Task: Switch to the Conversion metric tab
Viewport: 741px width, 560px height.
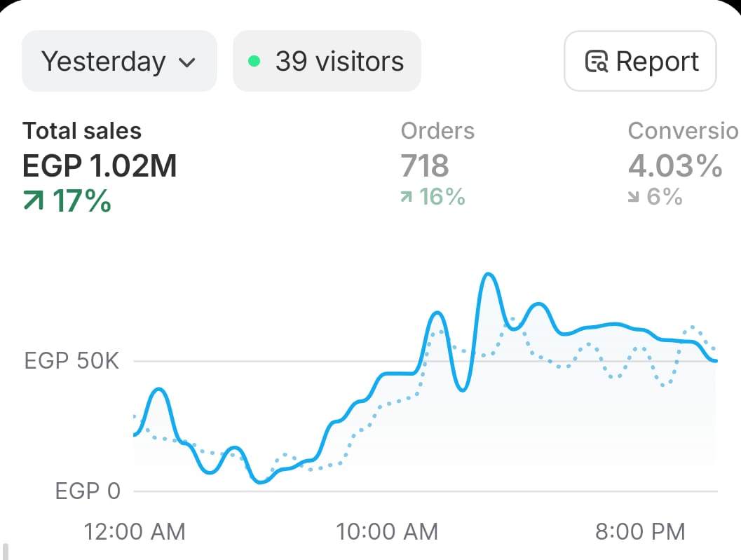Action: 682,131
